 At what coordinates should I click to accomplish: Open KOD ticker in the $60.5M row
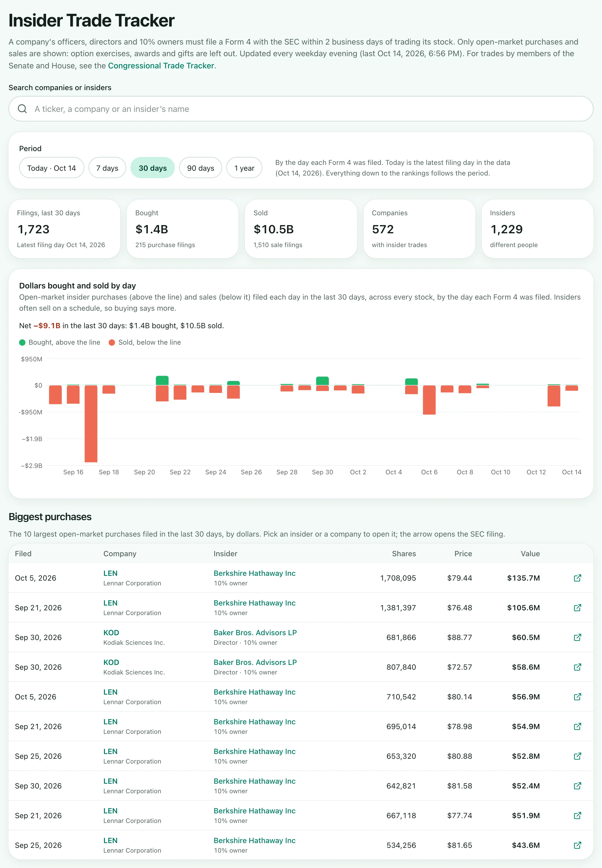coord(111,633)
